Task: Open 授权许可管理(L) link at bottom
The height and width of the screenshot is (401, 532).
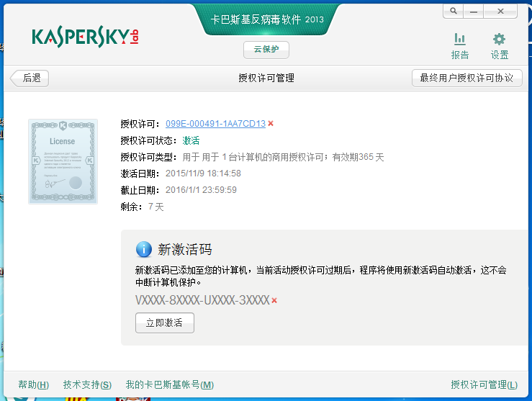Action: pyautogui.click(x=484, y=384)
